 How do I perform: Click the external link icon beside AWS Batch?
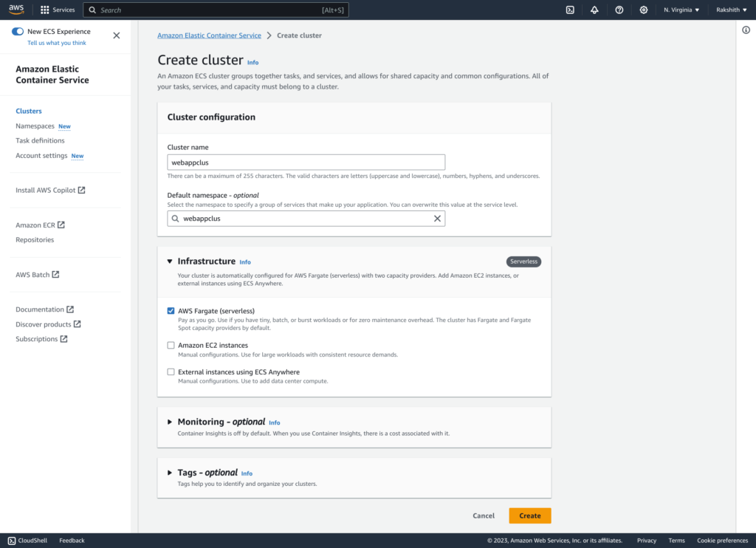(56, 274)
